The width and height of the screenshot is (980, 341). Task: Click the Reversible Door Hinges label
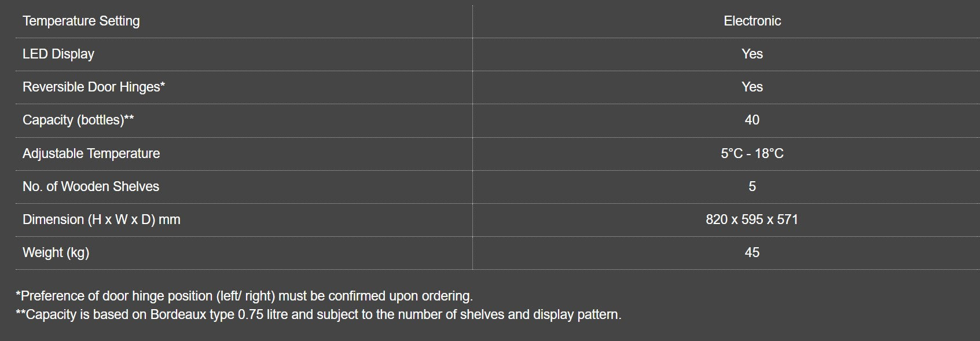pos(94,87)
